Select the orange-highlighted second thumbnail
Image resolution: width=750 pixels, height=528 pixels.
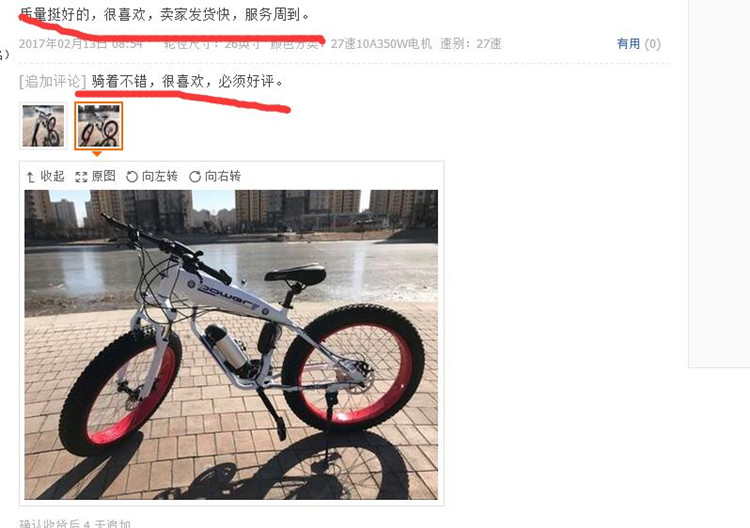pyautogui.click(x=99, y=126)
